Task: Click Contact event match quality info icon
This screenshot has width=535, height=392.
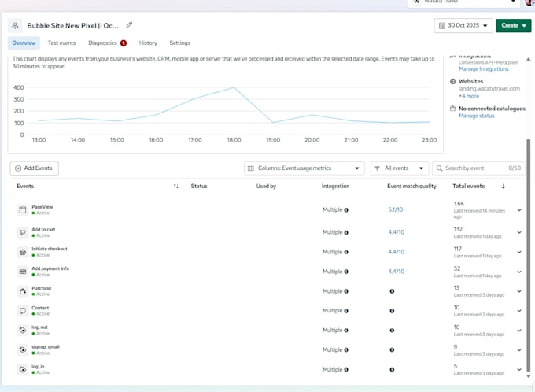Action: [x=392, y=311]
